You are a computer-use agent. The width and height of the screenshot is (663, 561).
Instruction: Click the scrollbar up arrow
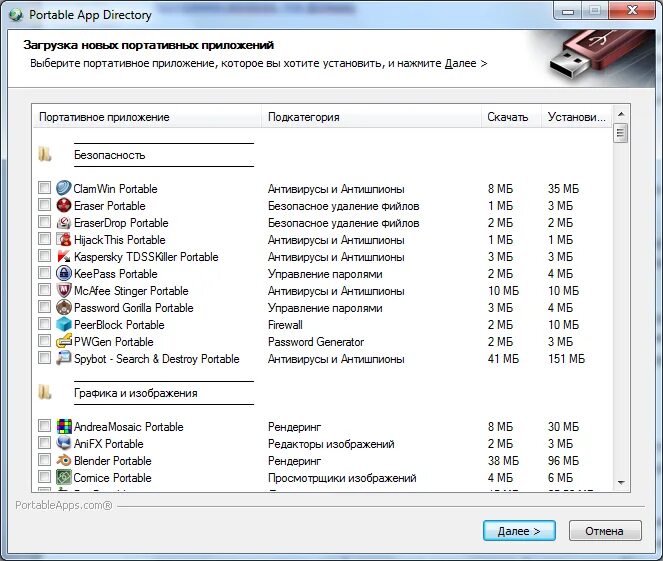pyautogui.click(x=621, y=114)
